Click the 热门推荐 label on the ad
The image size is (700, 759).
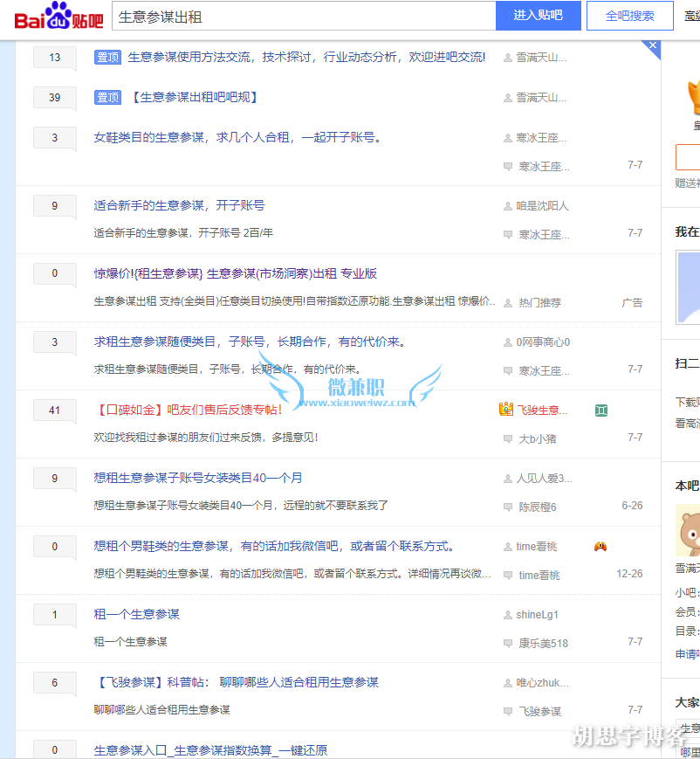pos(540,303)
